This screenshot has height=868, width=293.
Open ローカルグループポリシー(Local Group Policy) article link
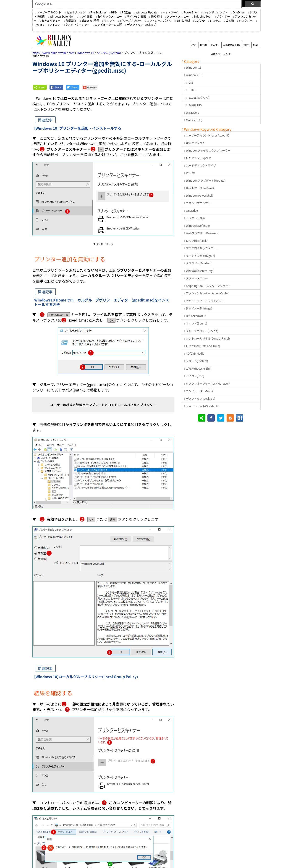86,677
